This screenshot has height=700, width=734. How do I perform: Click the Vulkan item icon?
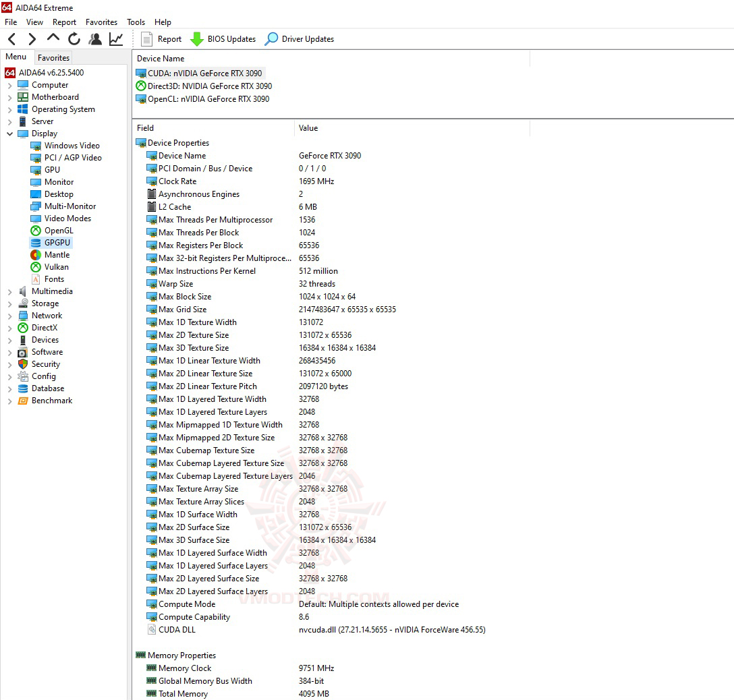pos(36,267)
